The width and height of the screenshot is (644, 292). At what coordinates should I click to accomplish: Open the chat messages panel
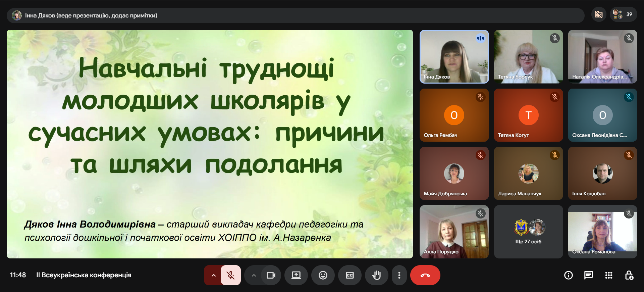point(588,275)
